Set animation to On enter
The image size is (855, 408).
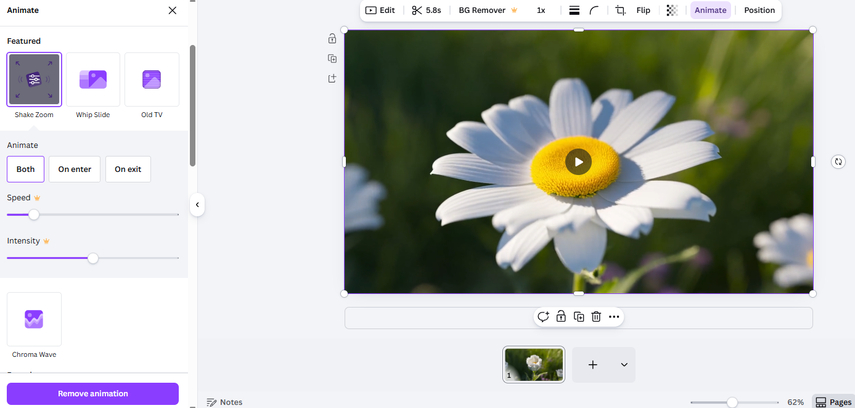(x=75, y=169)
